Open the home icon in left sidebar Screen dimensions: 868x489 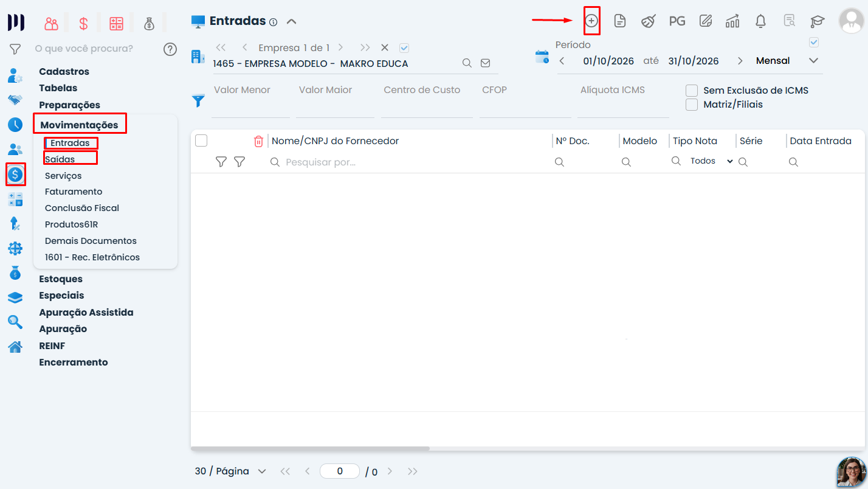click(15, 347)
